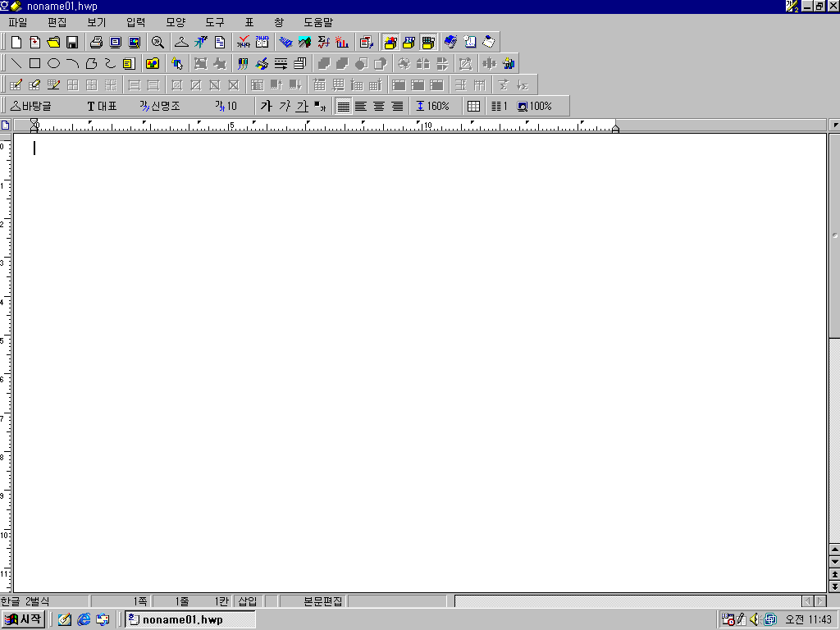840x630 pixels.
Task: Open the 도구 menu
Action: (215, 22)
